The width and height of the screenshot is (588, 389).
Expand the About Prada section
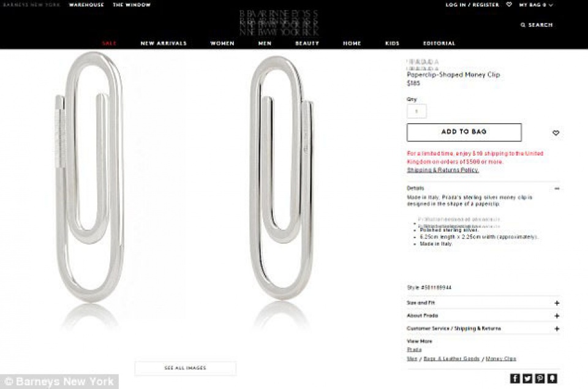(x=557, y=316)
